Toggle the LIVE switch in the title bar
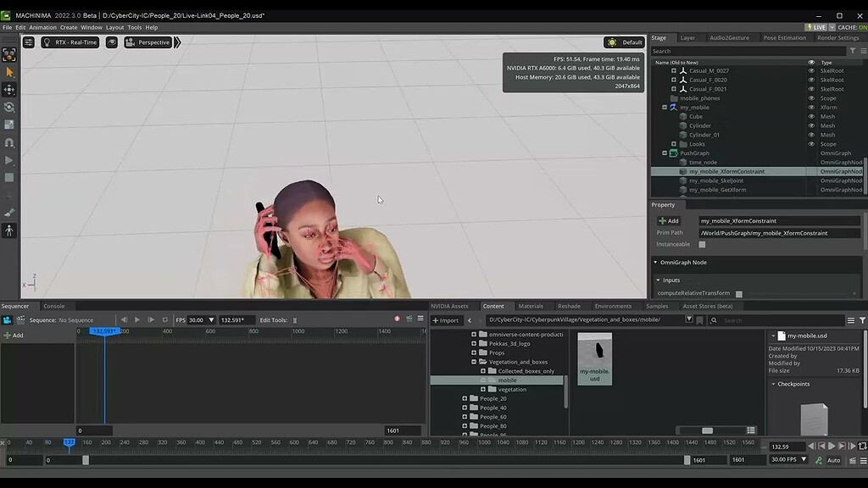 pyautogui.click(x=815, y=27)
